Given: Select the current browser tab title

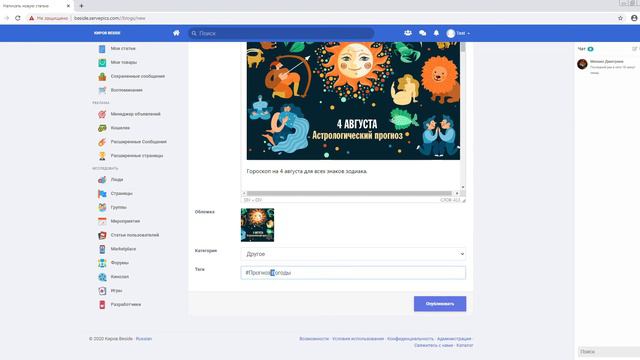Looking at the screenshot, I should [x=26, y=6].
